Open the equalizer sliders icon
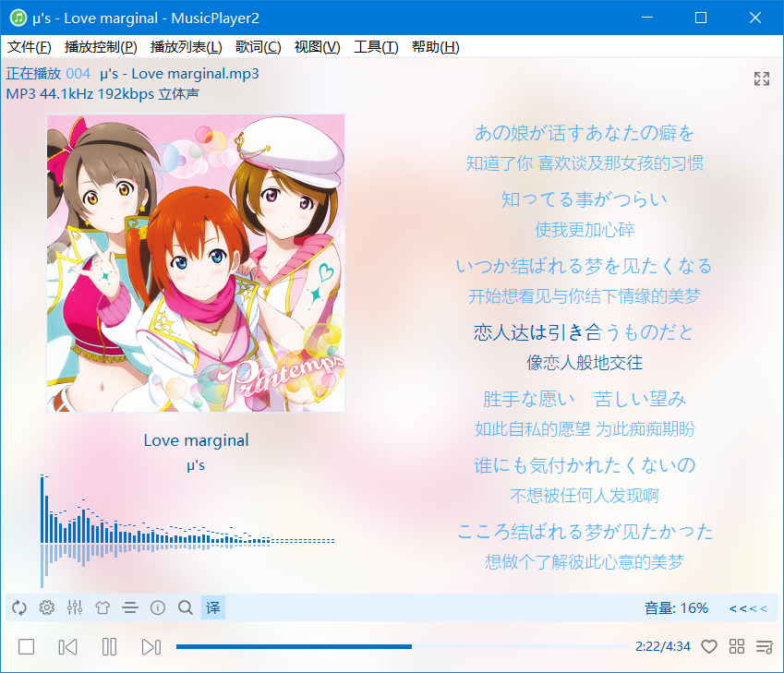The height and width of the screenshot is (673, 784). pos(75,607)
